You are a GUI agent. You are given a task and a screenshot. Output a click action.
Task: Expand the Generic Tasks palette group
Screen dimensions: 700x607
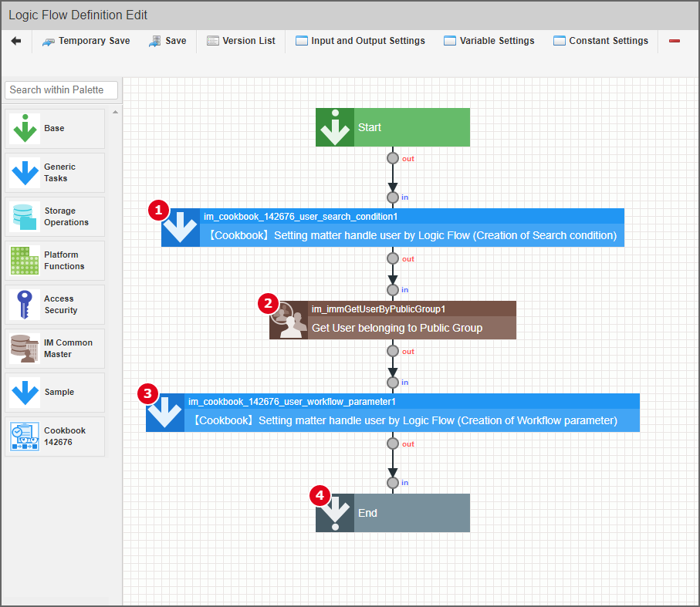point(55,173)
